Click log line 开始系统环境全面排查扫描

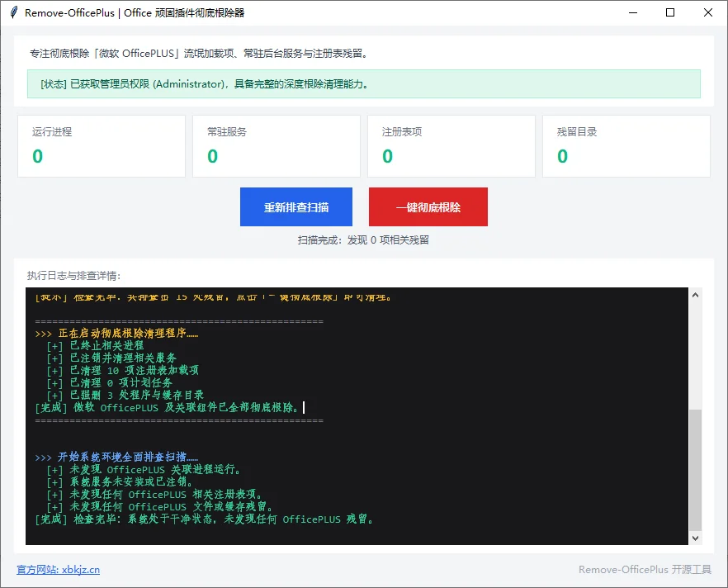click(x=116, y=457)
